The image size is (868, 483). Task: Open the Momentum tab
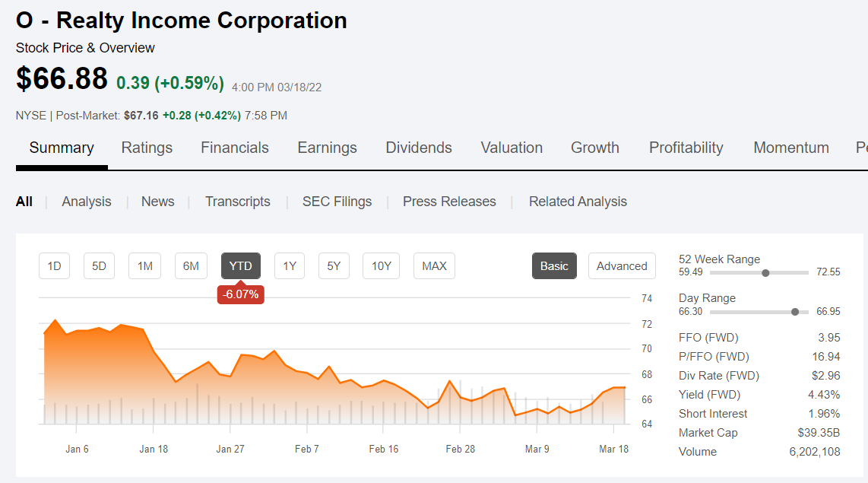(791, 148)
